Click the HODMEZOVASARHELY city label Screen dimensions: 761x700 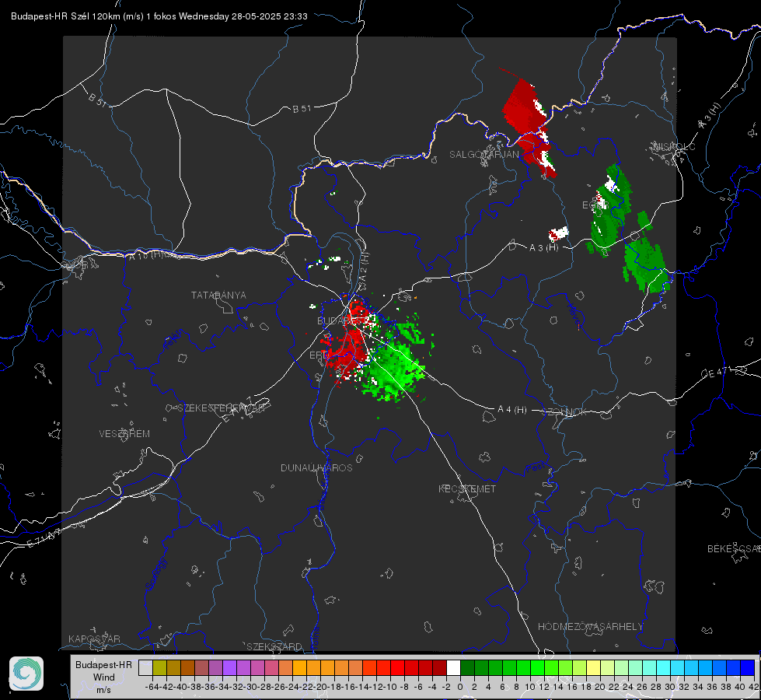point(590,627)
